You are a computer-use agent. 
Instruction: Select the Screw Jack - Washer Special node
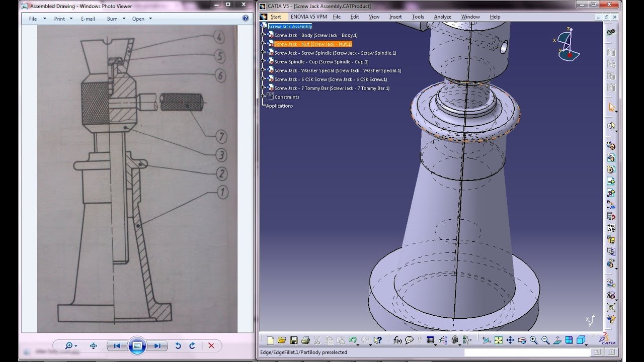coord(338,70)
